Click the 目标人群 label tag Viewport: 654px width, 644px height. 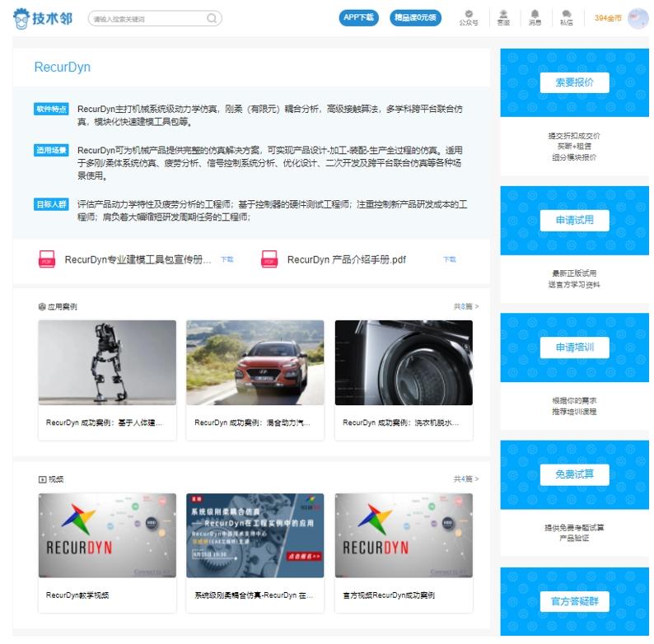51,204
